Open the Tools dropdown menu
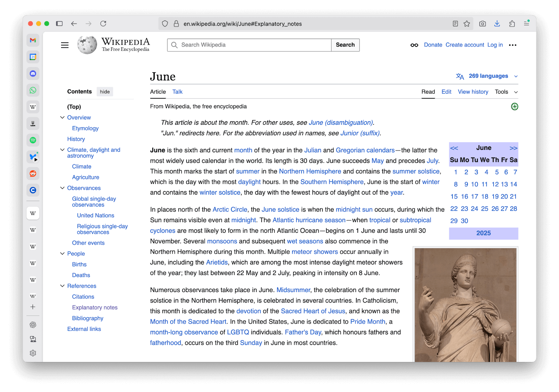This screenshot has height=392, width=559. point(502,92)
